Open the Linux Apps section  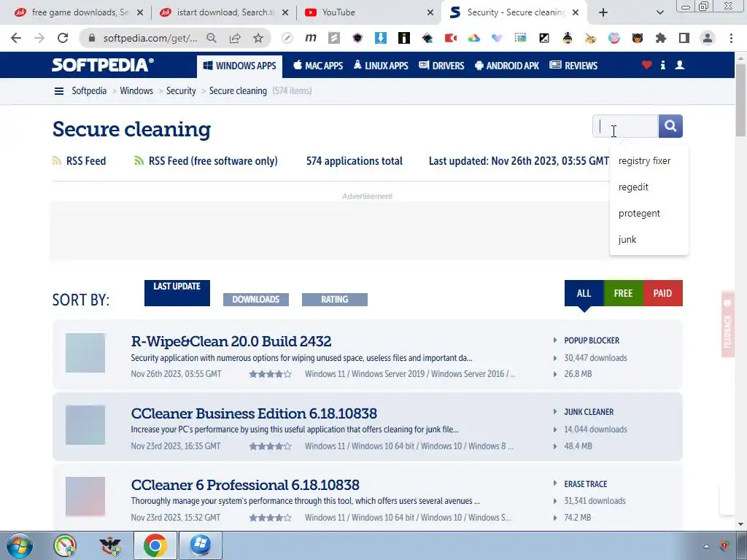[x=381, y=66]
